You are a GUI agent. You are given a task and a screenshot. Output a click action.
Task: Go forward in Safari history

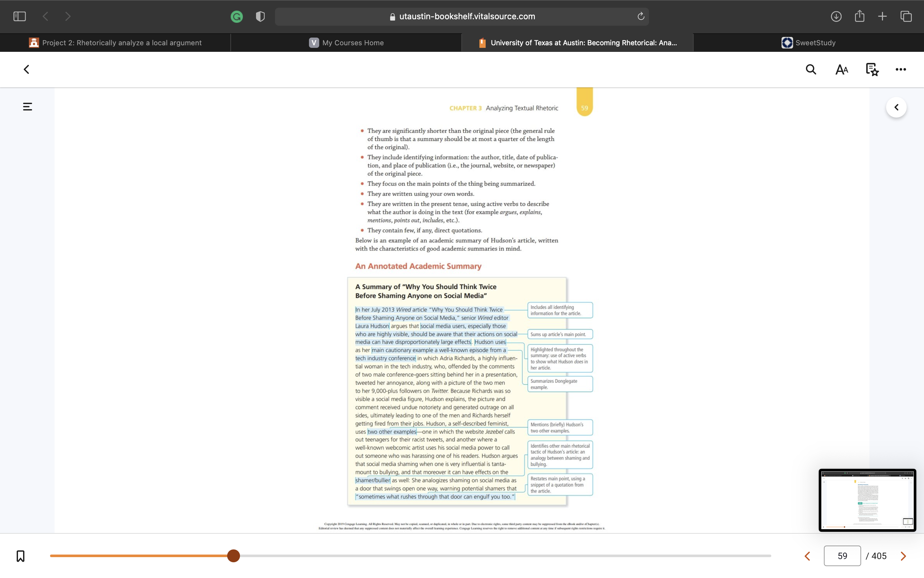[x=68, y=16]
